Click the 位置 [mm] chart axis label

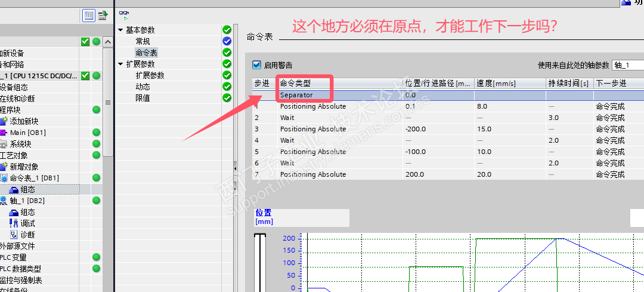(264, 217)
